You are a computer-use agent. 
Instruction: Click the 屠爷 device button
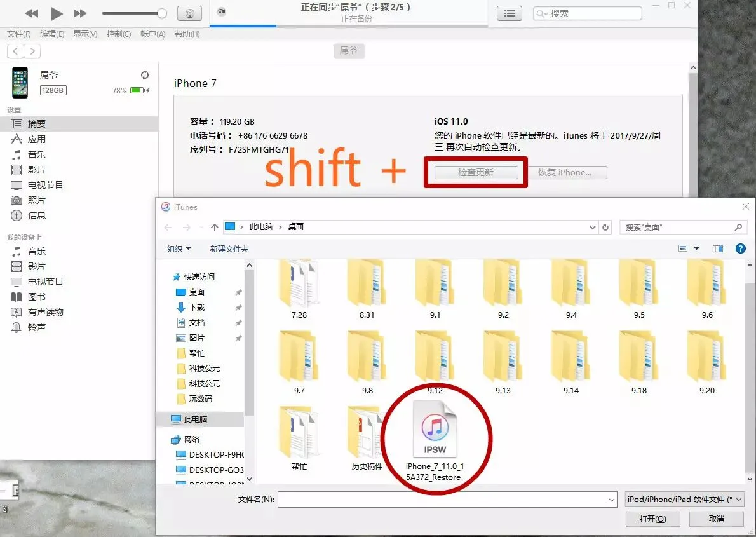point(349,51)
